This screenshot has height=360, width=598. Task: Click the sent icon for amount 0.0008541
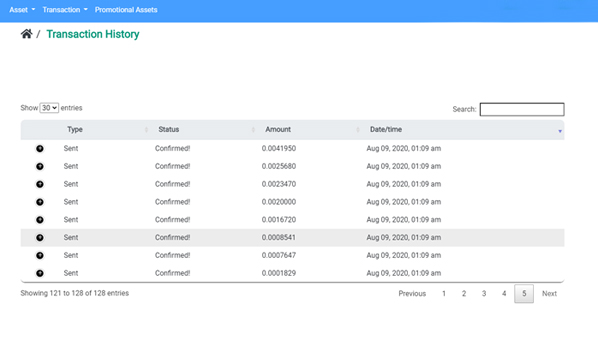[x=40, y=238]
